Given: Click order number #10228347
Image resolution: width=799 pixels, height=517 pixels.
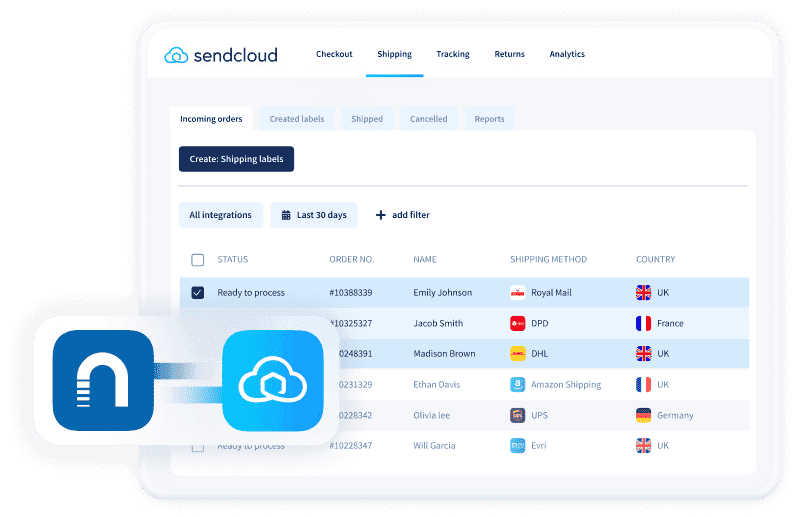Looking at the screenshot, I should (x=351, y=446).
